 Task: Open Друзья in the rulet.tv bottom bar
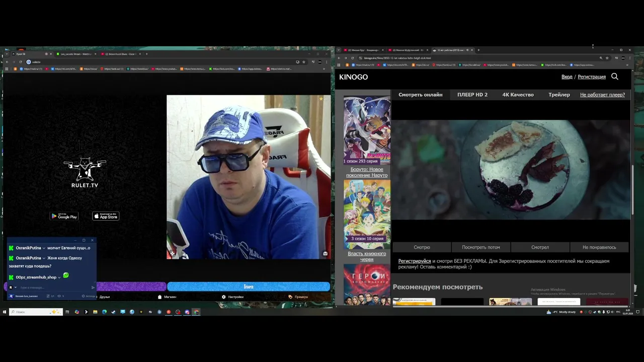tap(104, 297)
